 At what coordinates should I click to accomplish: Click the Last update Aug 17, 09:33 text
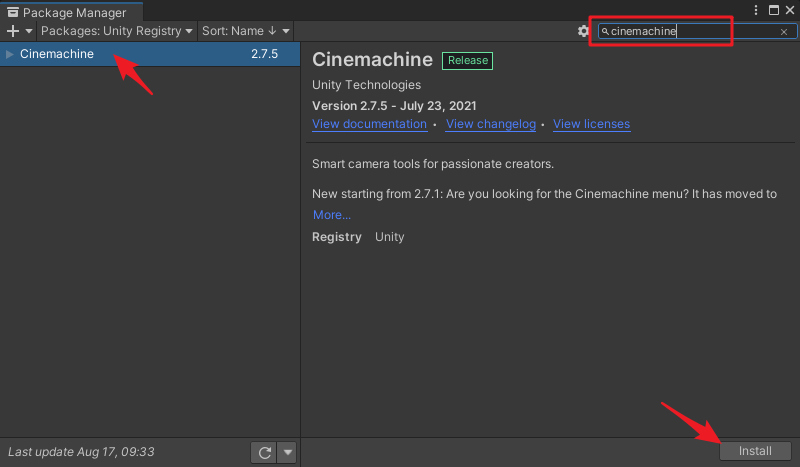pyautogui.click(x=81, y=452)
